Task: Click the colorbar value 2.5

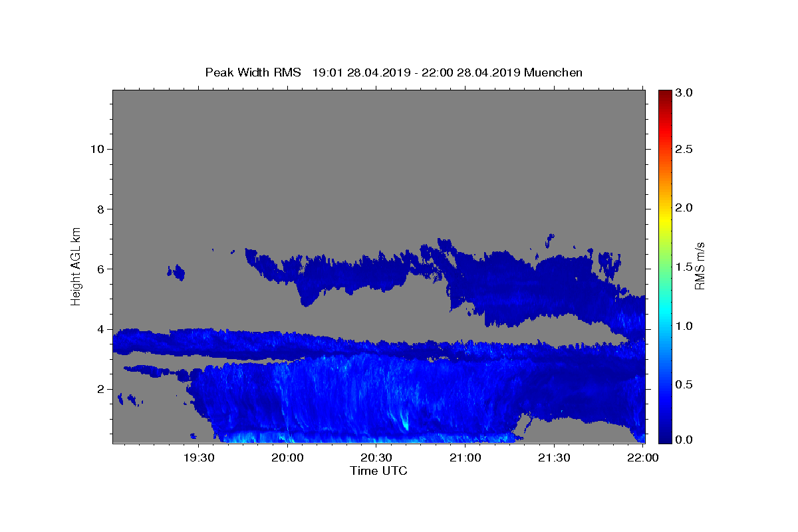Action: [684, 149]
